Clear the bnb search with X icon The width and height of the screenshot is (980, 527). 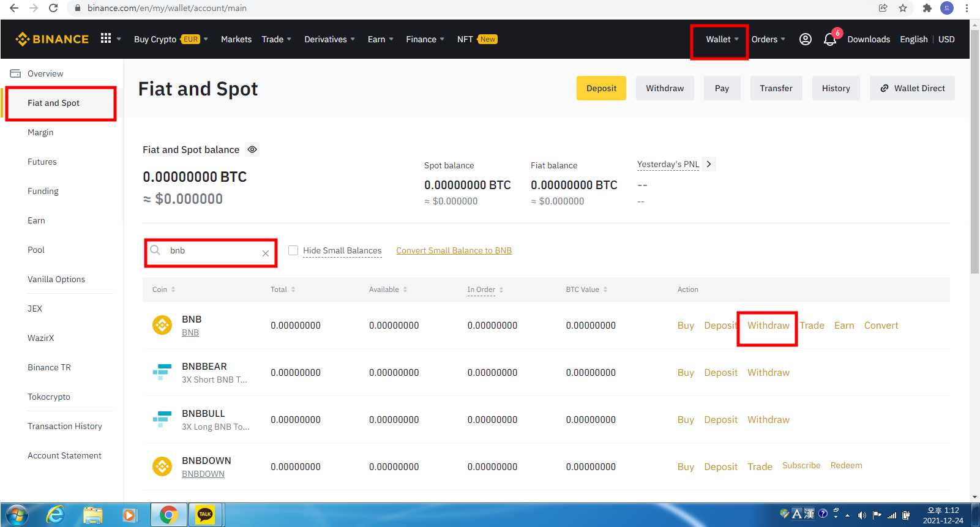pyautogui.click(x=266, y=253)
